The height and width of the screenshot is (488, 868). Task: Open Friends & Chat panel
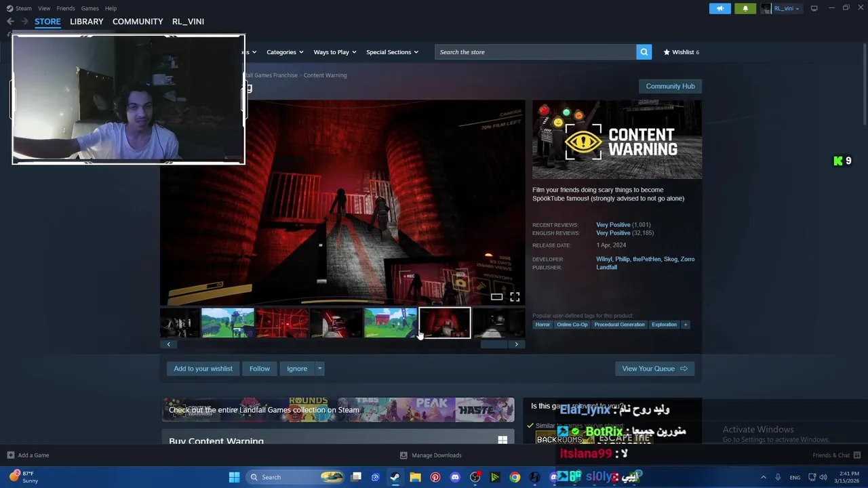[x=837, y=455]
